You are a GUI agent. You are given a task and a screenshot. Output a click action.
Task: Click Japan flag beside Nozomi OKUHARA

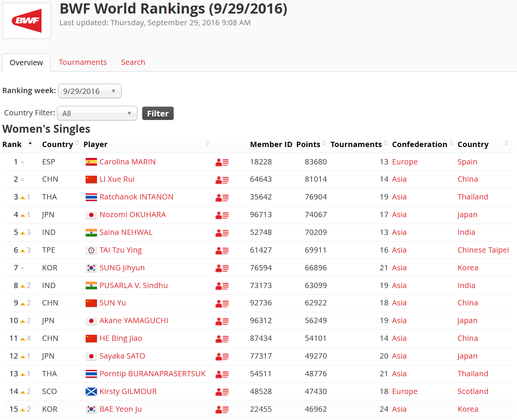[x=91, y=215]
